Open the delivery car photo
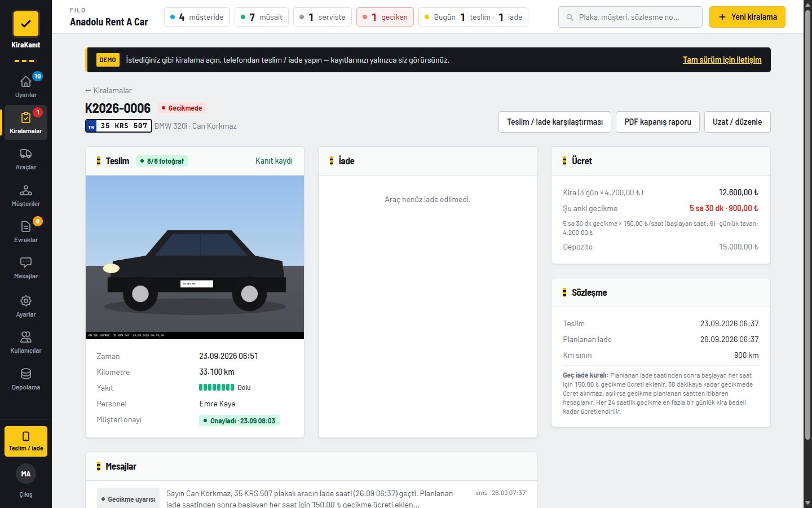Screen dimensions: 812x508 195,257
